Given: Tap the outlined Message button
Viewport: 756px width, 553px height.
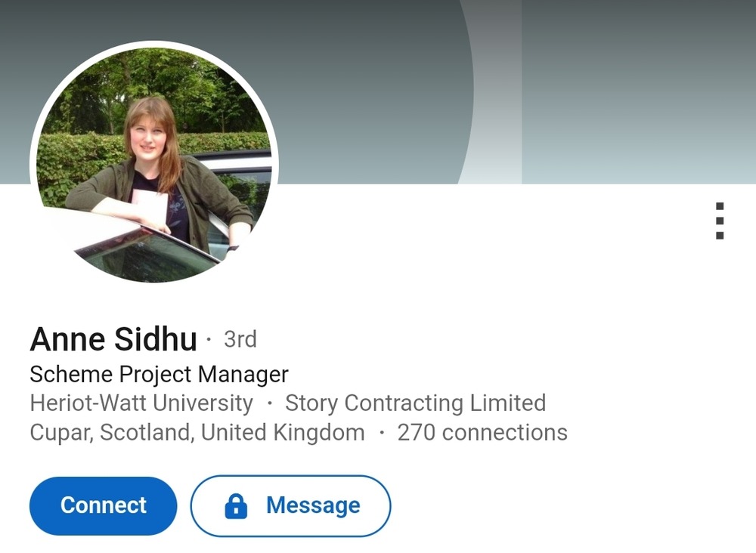Looking at the screenshot, I should click(291, 506).
